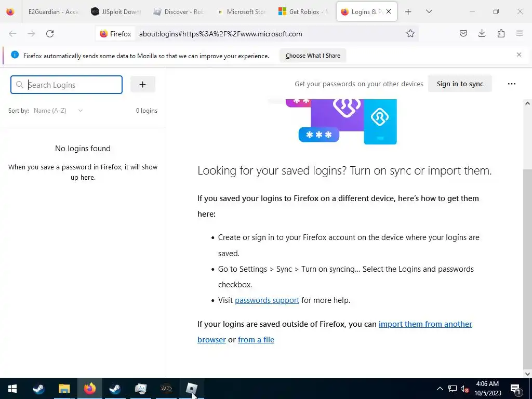The image size is (532, 399).
Task: Click the info icon in notification bar
Action: (x=15, y=55)
